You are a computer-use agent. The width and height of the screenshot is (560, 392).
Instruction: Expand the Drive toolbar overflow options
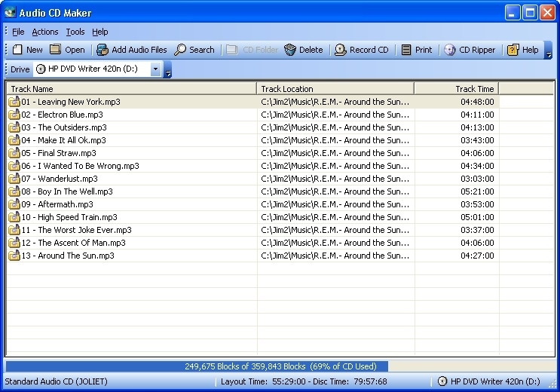[167, 69]
